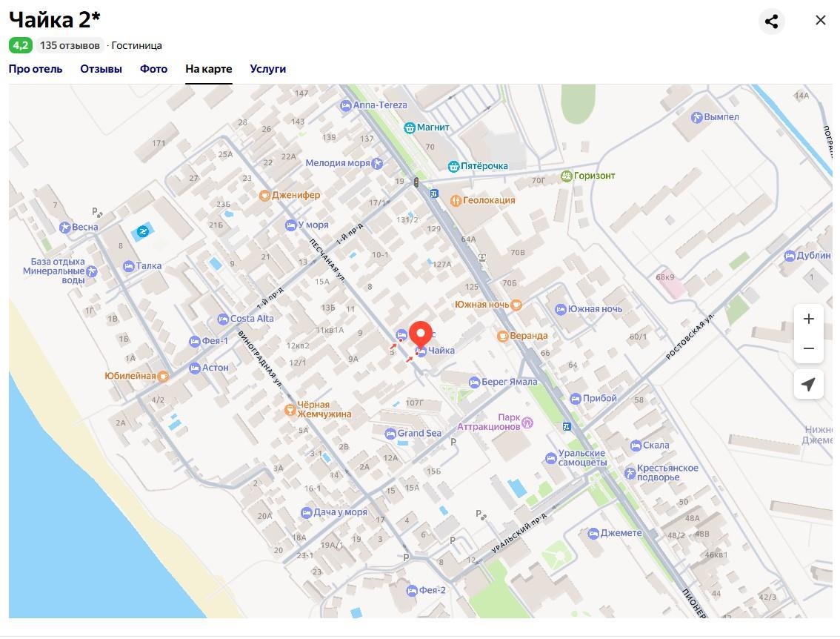
Task: Click the share icon button
Action: 771,21
